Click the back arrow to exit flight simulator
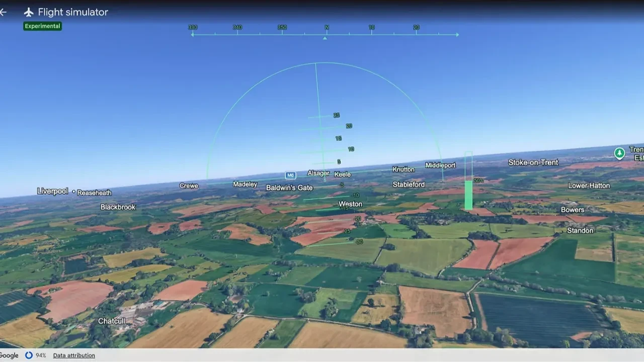Image resolution: width=644 pixels, height=362 pixels. pos(3,12)
